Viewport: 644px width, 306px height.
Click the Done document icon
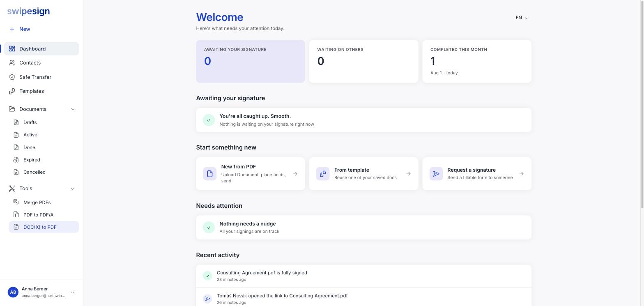point(16,147)
